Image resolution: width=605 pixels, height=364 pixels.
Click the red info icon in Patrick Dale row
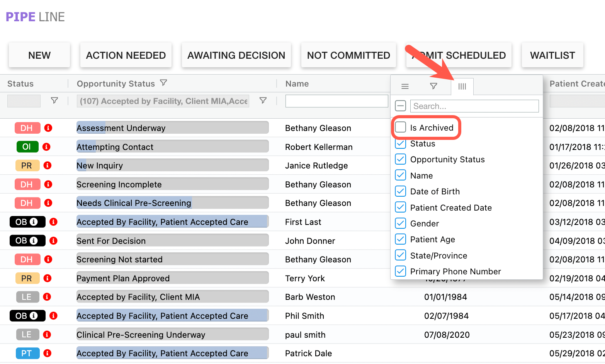(48, 353)
